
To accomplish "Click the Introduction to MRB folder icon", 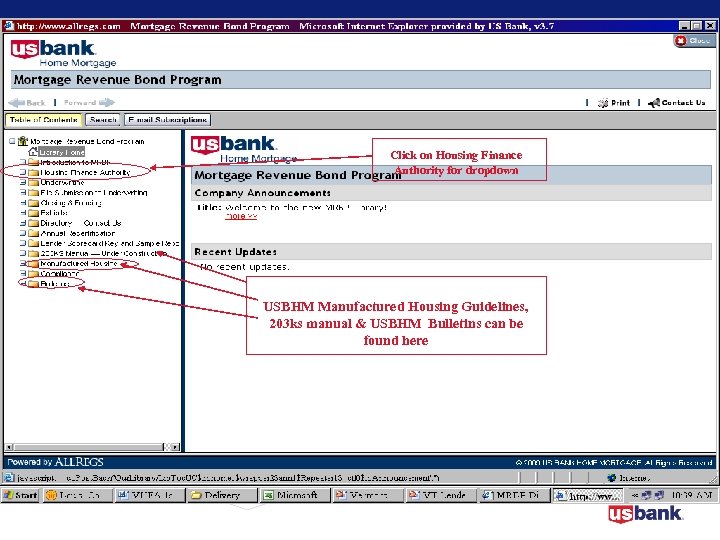I will tap(33, 162).
